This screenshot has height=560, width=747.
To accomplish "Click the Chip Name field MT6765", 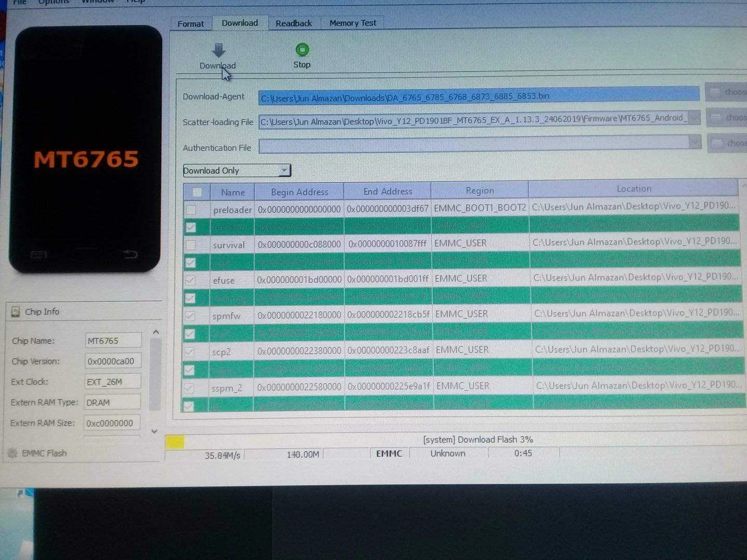I will pyautogui.click(x=113, y=341).
